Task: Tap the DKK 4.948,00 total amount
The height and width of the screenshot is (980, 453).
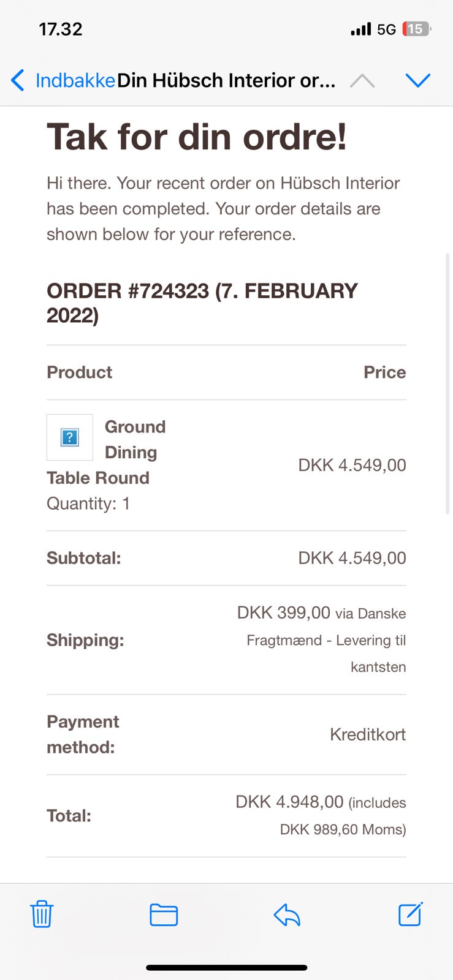Action: pos(289,802)
